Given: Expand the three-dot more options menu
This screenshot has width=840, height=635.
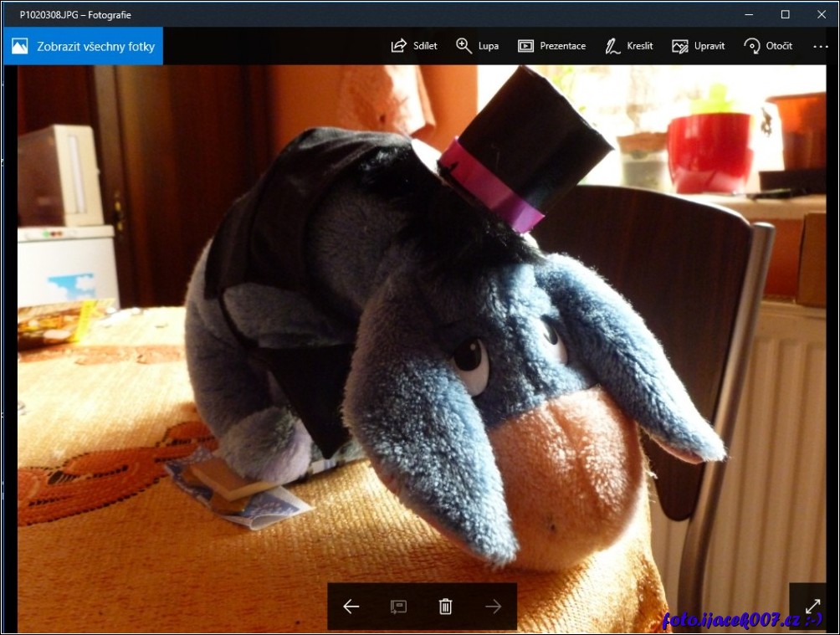Looking at the screenshot, I should (820, 46).
